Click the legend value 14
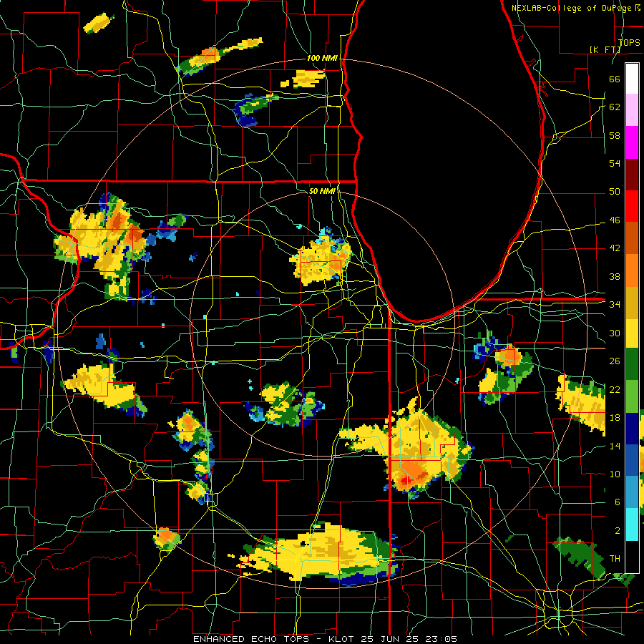The height and width of the screenshot is (644, 644). [615, 446]
